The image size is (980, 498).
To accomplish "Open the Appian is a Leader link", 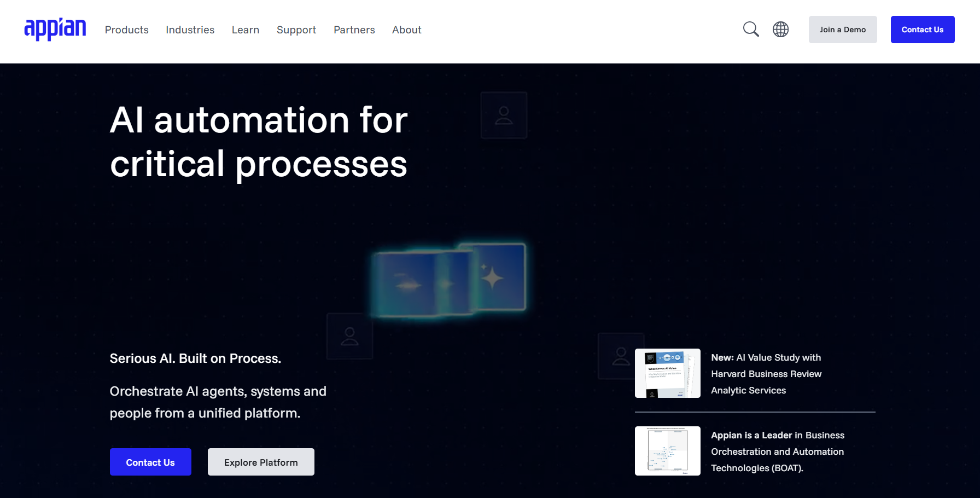I will point(778,451).
